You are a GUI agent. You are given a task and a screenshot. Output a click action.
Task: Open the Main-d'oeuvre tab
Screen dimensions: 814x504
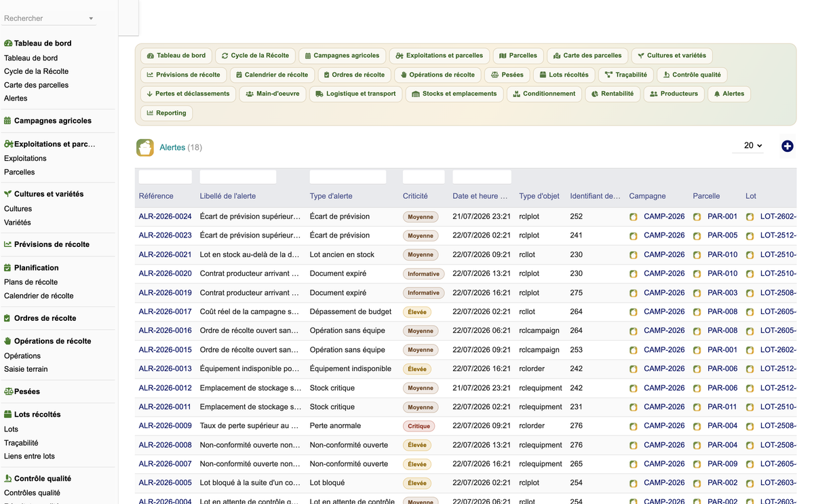click(273, 94)
